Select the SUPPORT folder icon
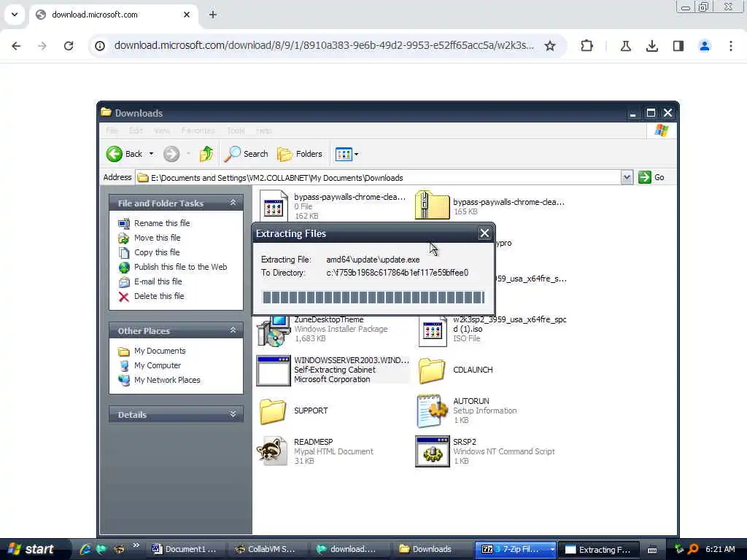 273,411
